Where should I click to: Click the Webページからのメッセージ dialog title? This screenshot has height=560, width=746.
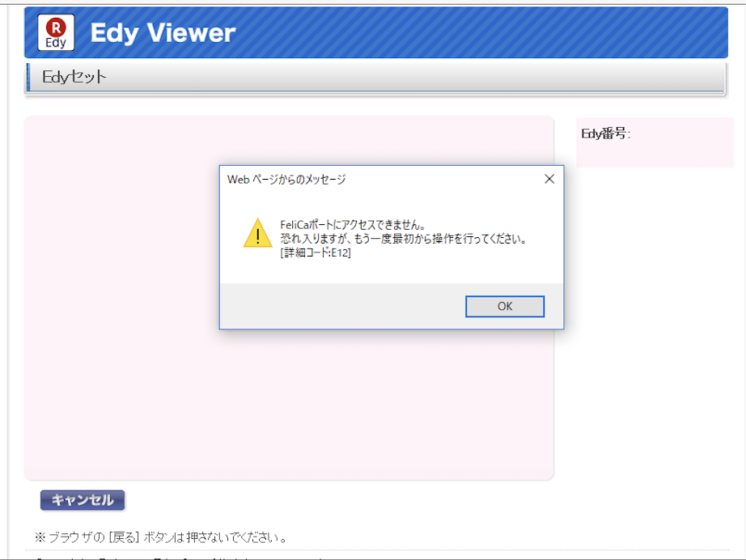click(286, 180)
